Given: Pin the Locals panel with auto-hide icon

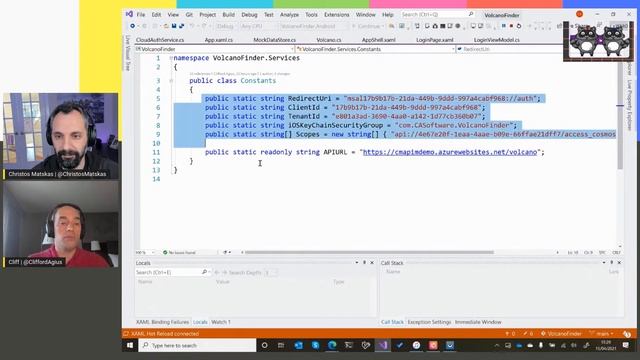Looking at the screenshot, I should click(x=364, y=263).
